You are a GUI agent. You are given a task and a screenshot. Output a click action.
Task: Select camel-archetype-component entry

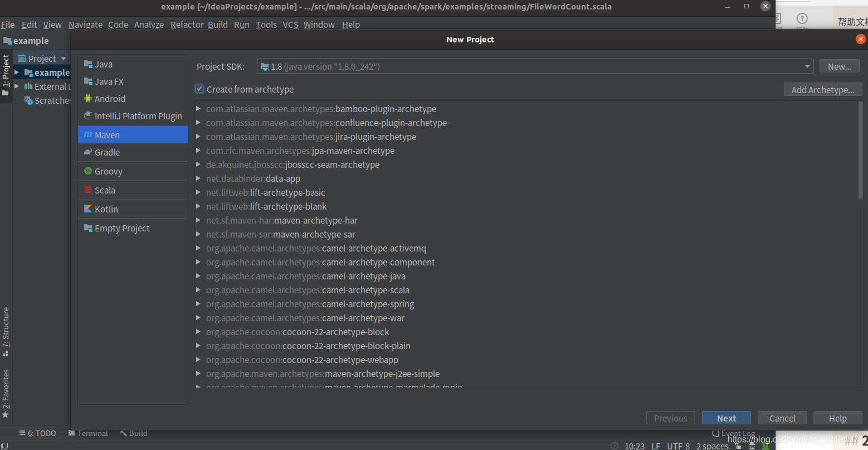320,262
